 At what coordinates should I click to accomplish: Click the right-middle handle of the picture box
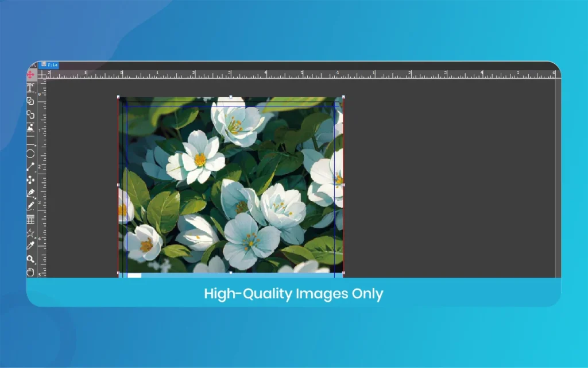[x=343, y=185]
